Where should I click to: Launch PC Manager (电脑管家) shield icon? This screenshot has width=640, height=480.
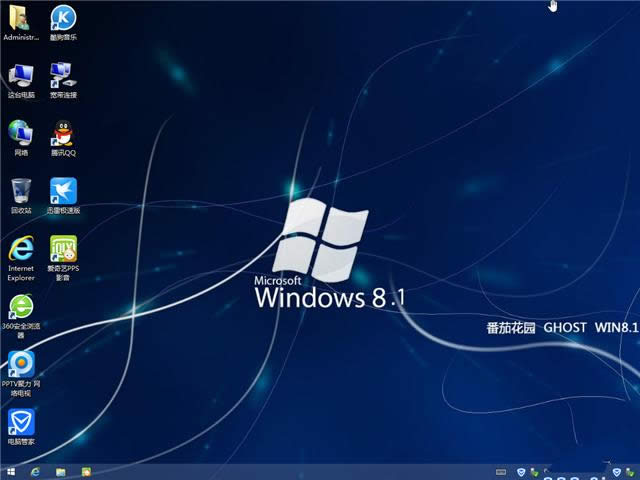[20, 421]
